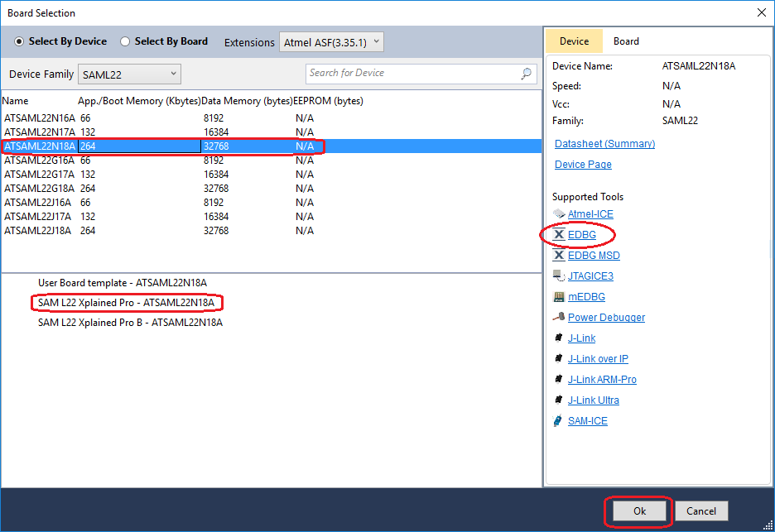This screenshot has width=775, height=532.
Task: Click the Search for Device field
Action: (412, 74)
